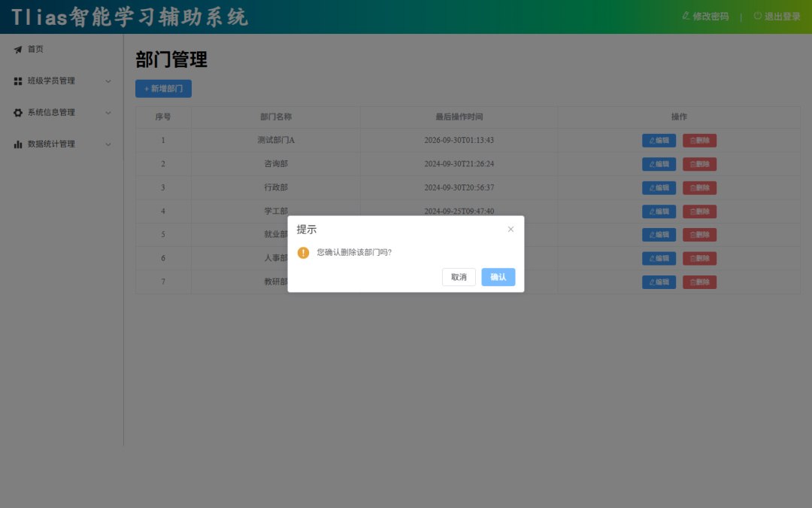
Task: Expand 班级学员管理 chevron arrow
Action: click(x=108, y=81)
